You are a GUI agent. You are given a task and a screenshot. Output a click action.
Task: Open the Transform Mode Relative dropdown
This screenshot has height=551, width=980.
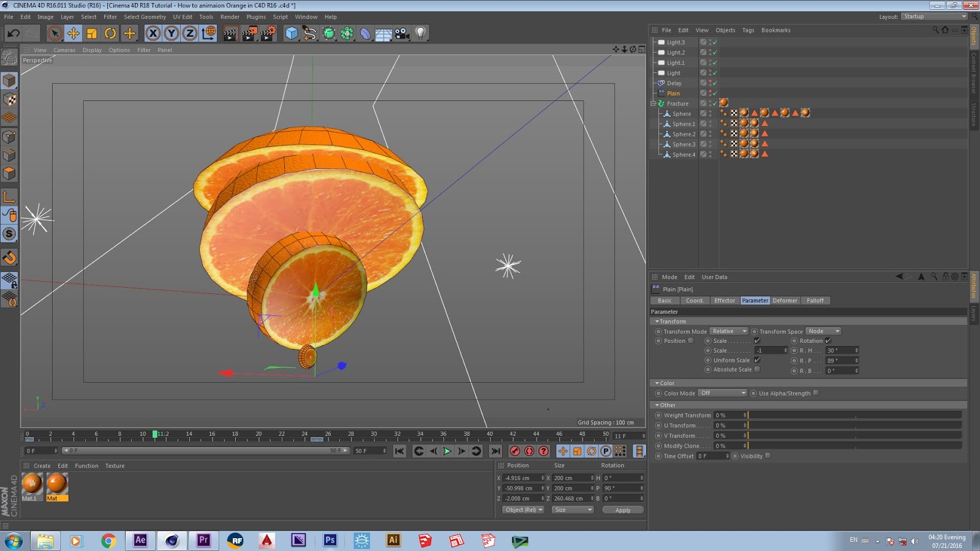click(x=729, y=331)
